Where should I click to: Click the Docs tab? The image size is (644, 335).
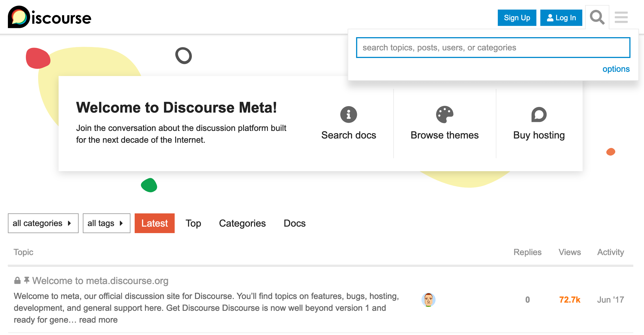294,223
